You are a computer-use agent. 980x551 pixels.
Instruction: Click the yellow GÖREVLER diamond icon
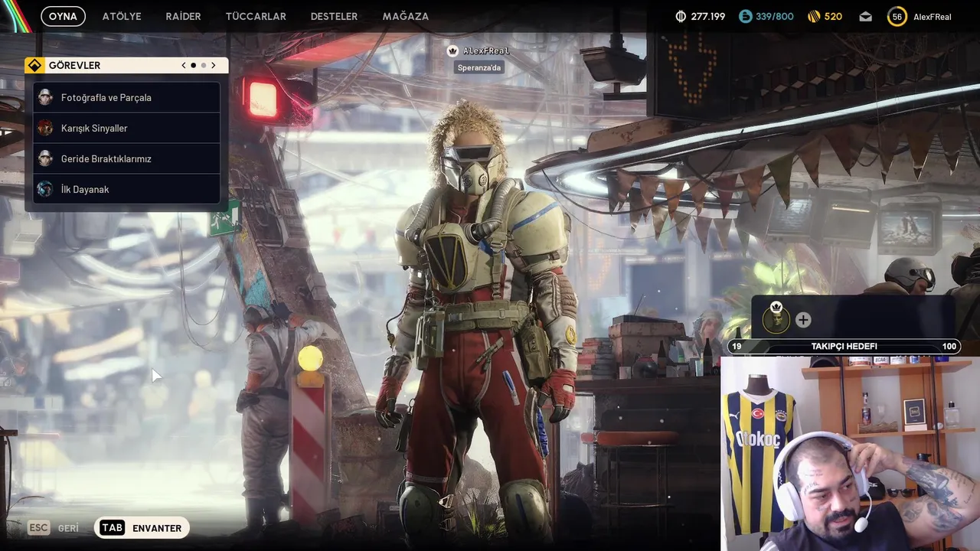coord(34,65)
